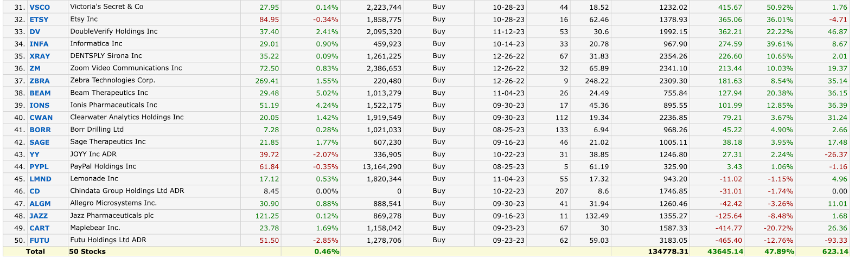Open the SAGE ticker link
Image resolution: width=868 pixels, height=265 pixels.
(40, 143)
